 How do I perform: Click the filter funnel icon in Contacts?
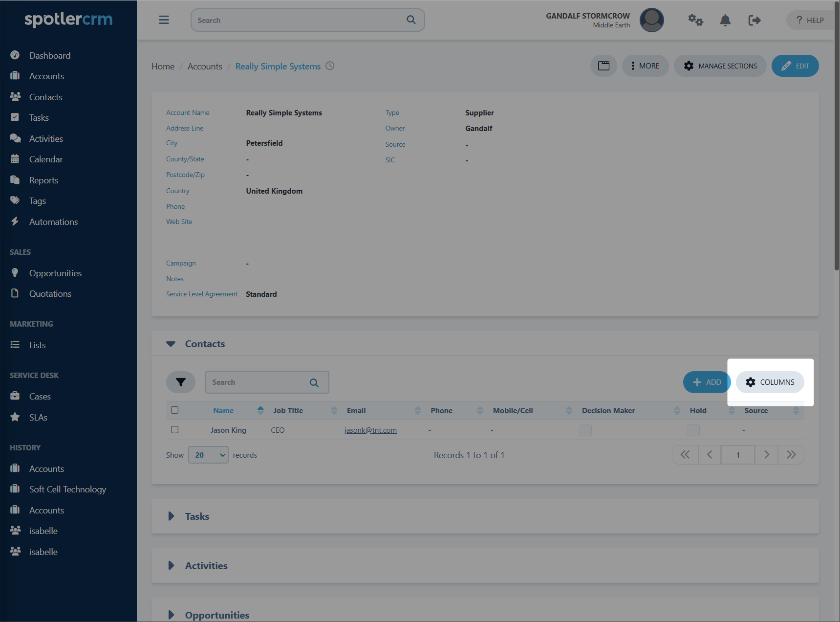click(x=181, y=382)
